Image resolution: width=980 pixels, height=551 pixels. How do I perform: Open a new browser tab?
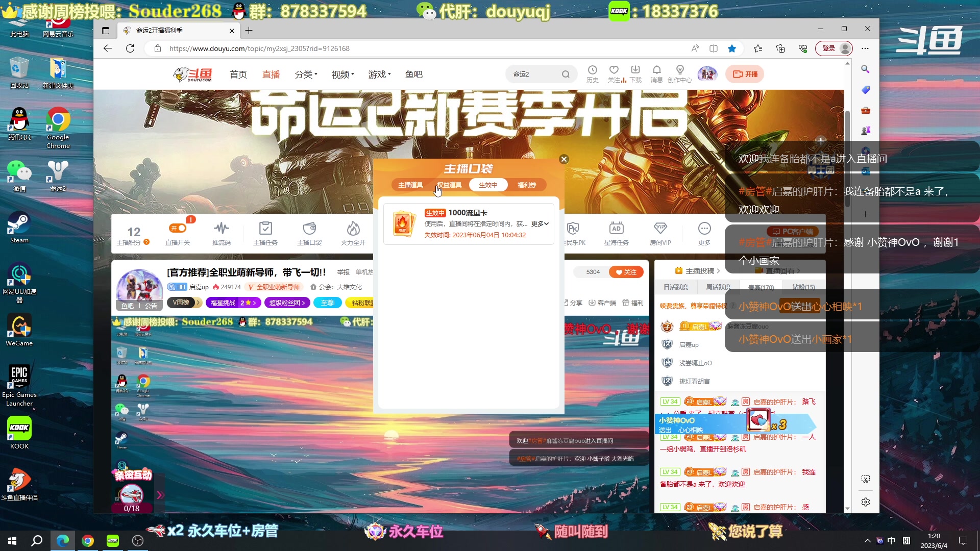(249, 31)
